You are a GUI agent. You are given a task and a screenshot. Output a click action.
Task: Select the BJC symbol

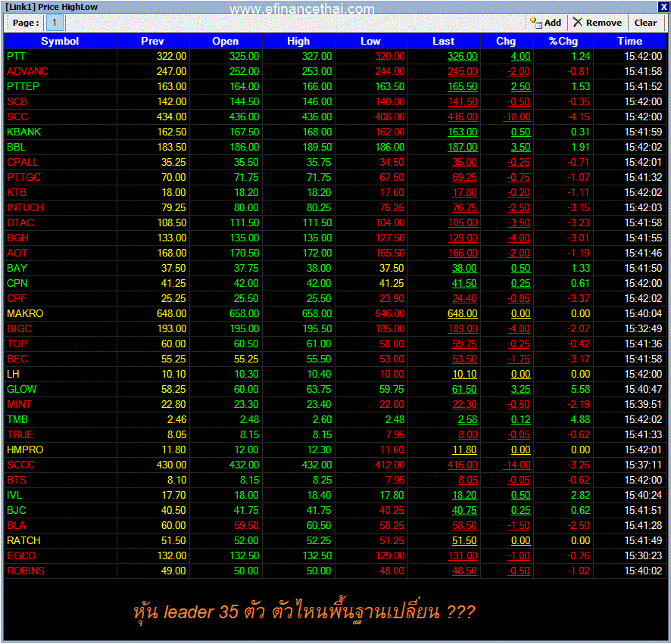16,510
